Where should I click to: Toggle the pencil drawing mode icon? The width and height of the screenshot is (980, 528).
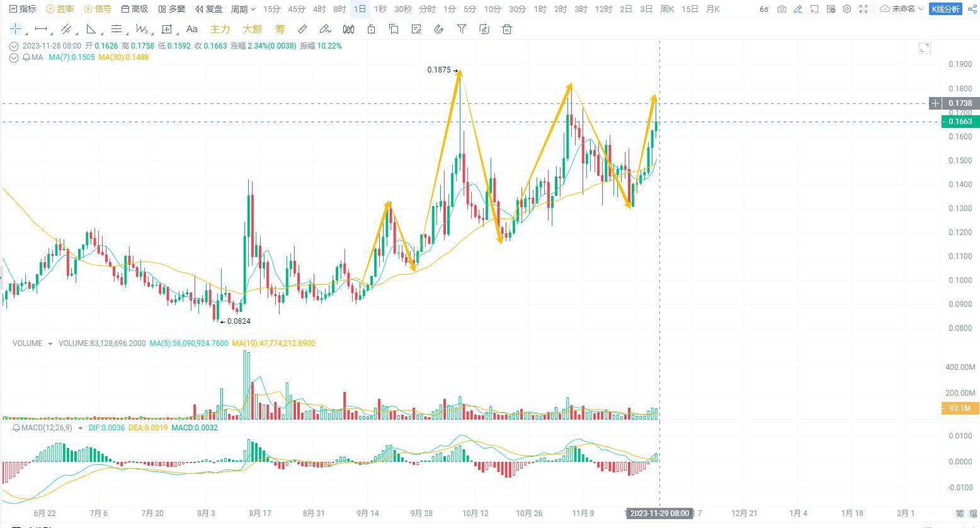pos(798,9)
